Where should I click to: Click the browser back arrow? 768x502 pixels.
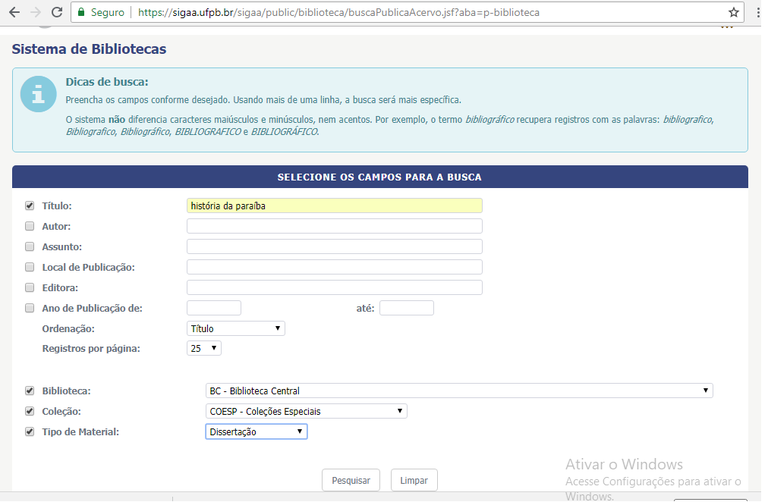tap(13, 13)
